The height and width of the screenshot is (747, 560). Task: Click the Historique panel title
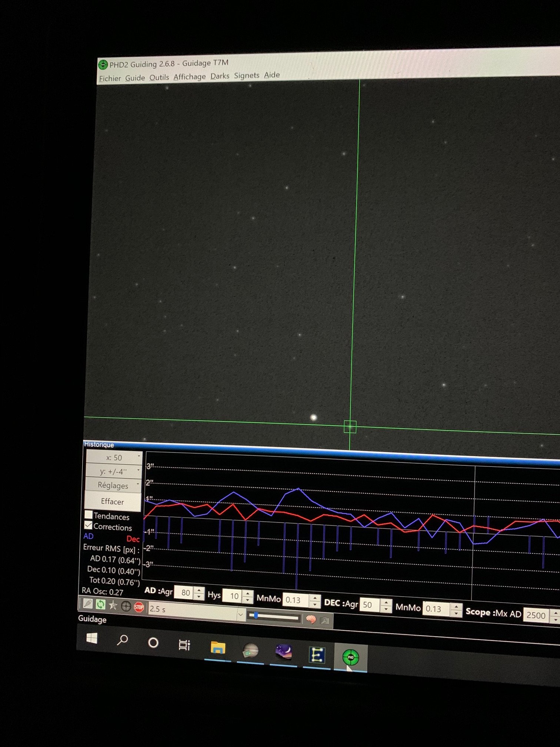pos(99,444)
